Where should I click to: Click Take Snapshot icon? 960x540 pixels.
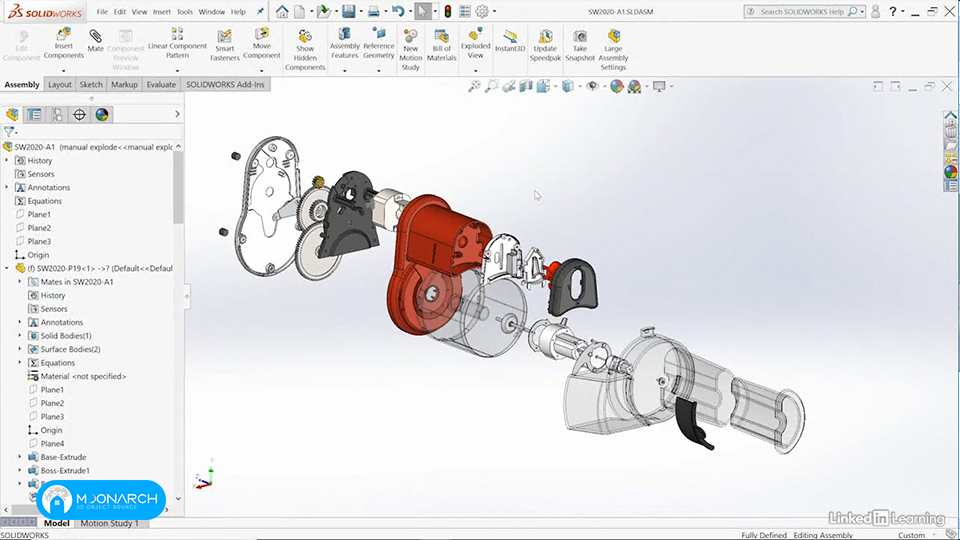(580, 45)
